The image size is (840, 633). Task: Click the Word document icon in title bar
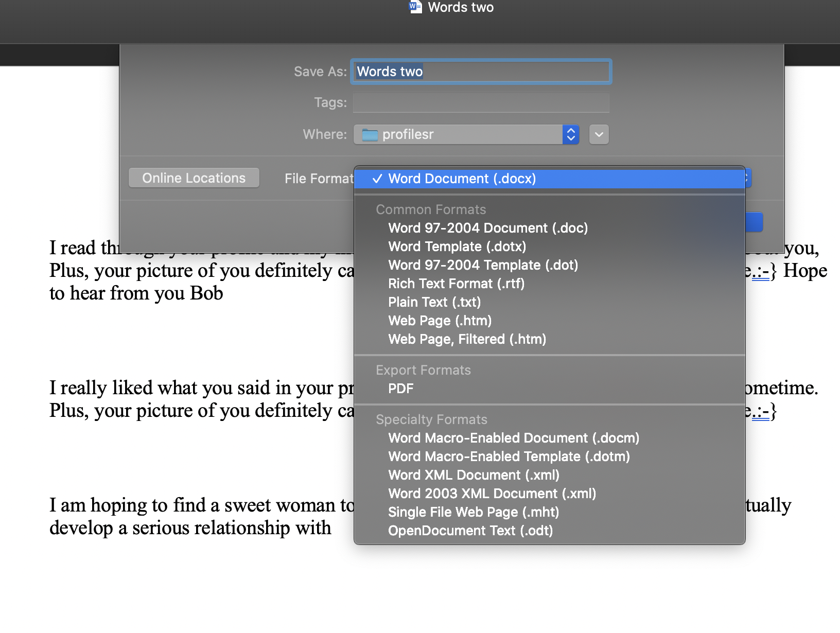point(415,7)
